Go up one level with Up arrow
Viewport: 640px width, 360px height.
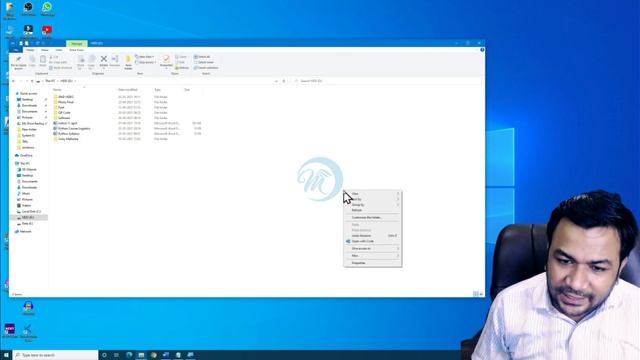32,81
